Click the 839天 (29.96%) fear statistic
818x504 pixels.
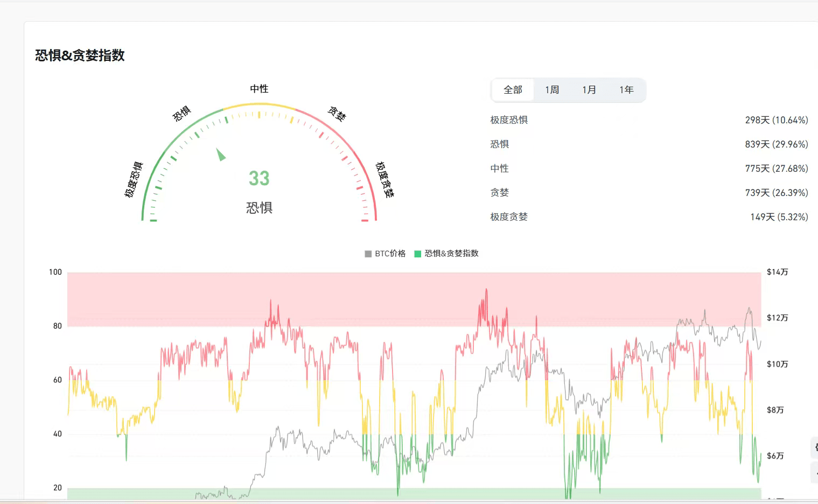(x=776, y=144)
